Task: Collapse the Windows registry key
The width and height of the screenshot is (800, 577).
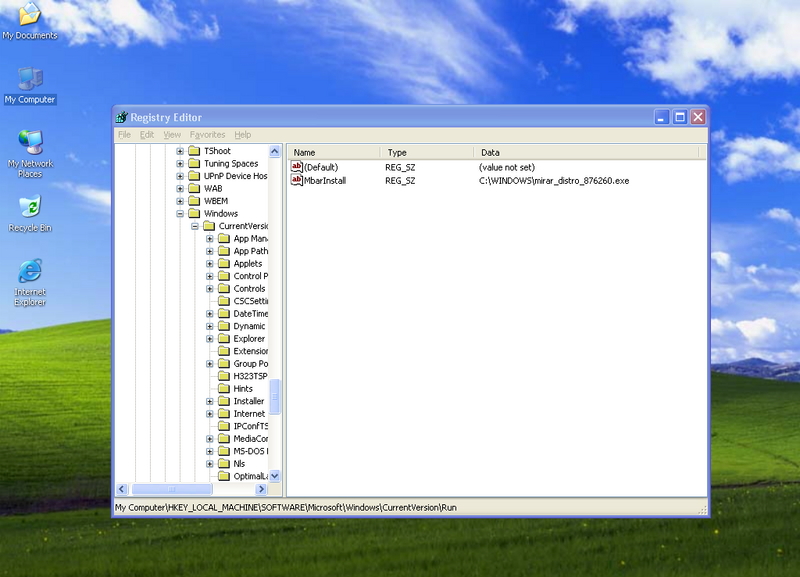Action: [x=180, y=214]
